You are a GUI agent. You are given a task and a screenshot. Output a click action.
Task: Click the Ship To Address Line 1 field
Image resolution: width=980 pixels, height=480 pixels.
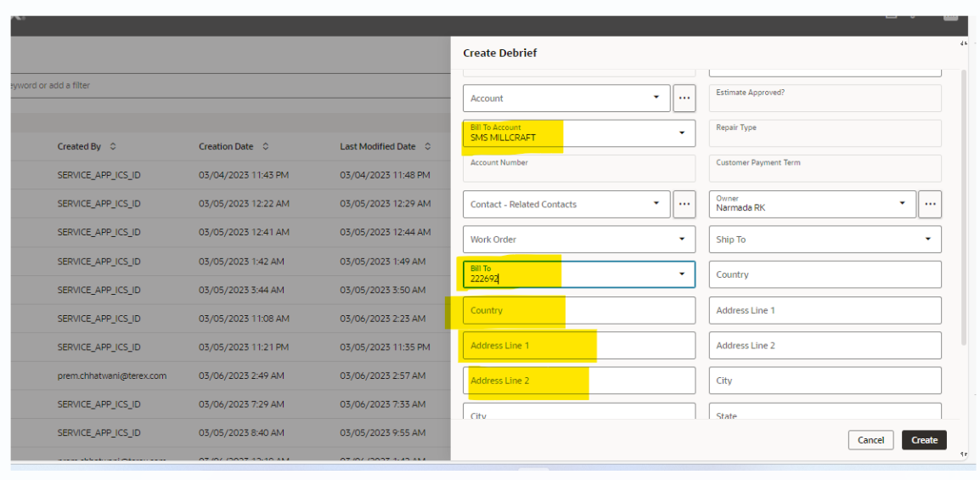coord(825,310)
